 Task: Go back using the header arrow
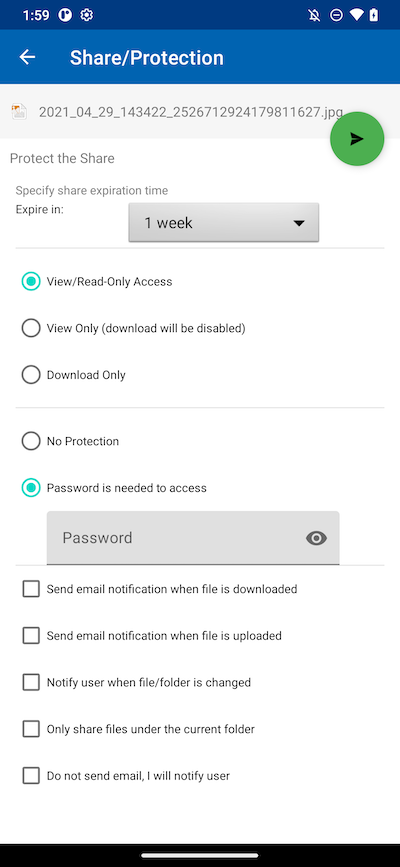(x=27, y=57)
